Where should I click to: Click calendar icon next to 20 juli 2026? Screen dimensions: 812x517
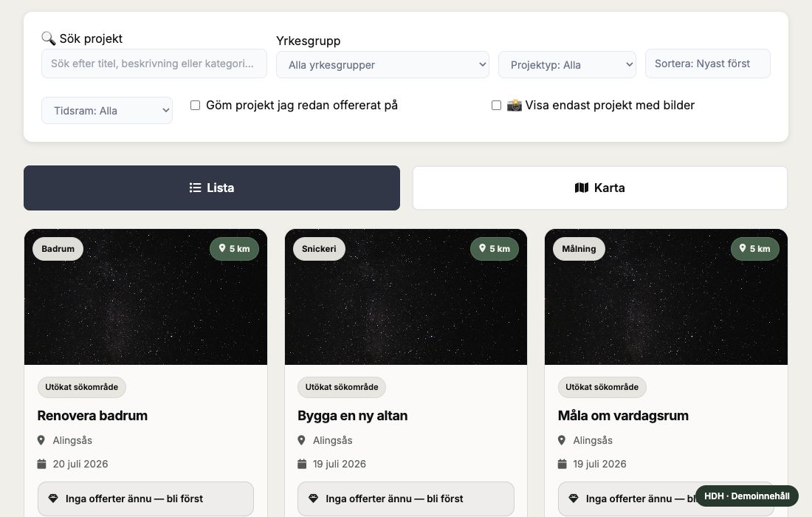coord(41,464)
